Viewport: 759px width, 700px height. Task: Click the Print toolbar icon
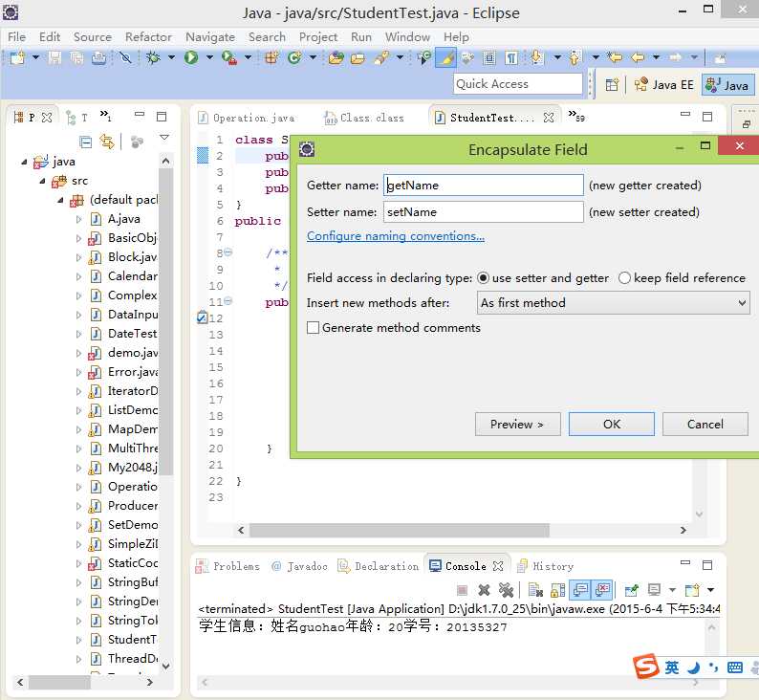click(98, 58)
